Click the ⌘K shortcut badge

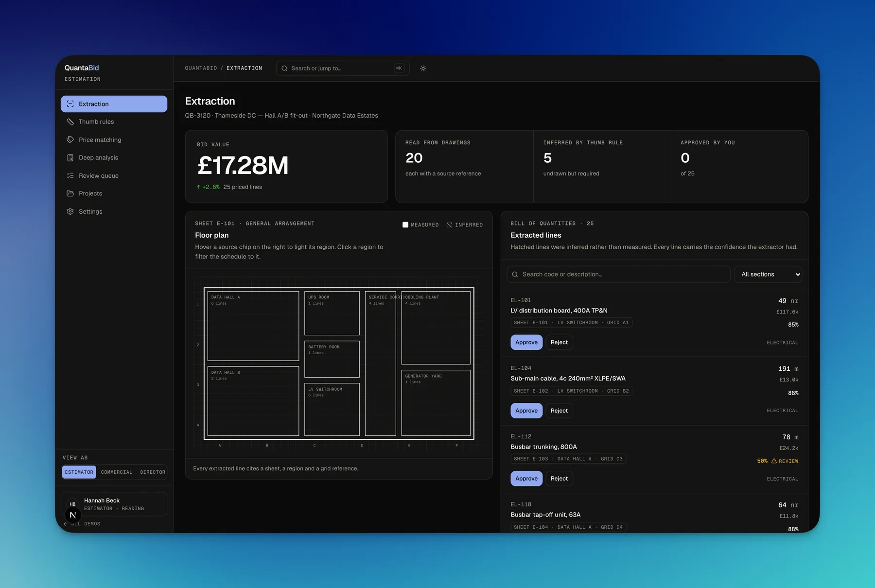click(x=399, y=69)
